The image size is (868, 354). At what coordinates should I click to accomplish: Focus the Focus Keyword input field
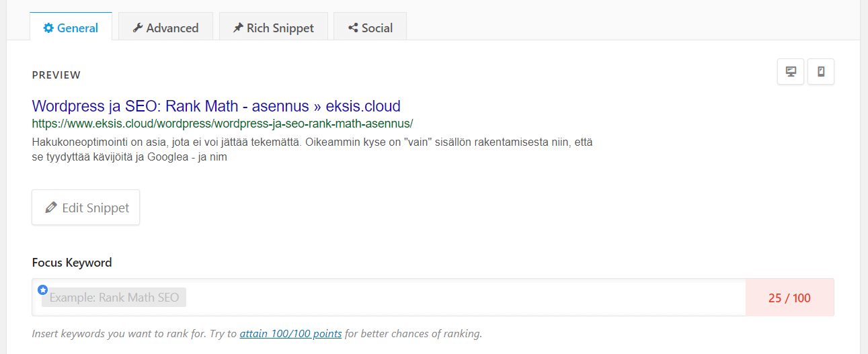pos(457,298)
